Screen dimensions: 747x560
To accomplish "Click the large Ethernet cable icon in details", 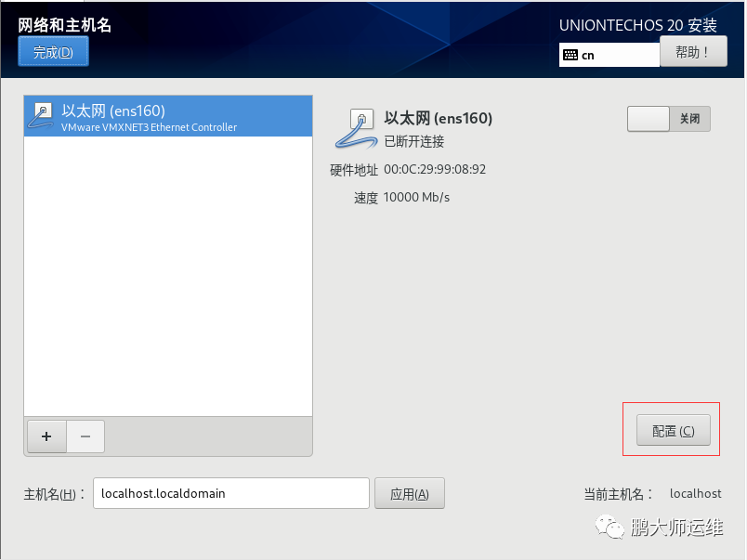I will click(x=356, y=128).
